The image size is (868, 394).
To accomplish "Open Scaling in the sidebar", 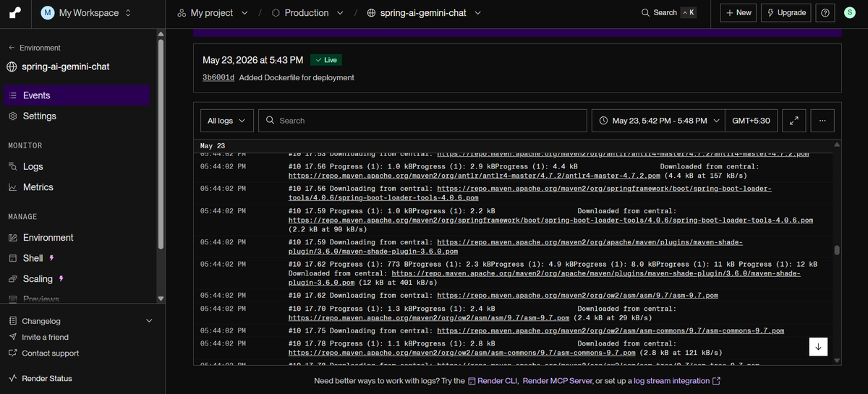I will click(77, 279).
